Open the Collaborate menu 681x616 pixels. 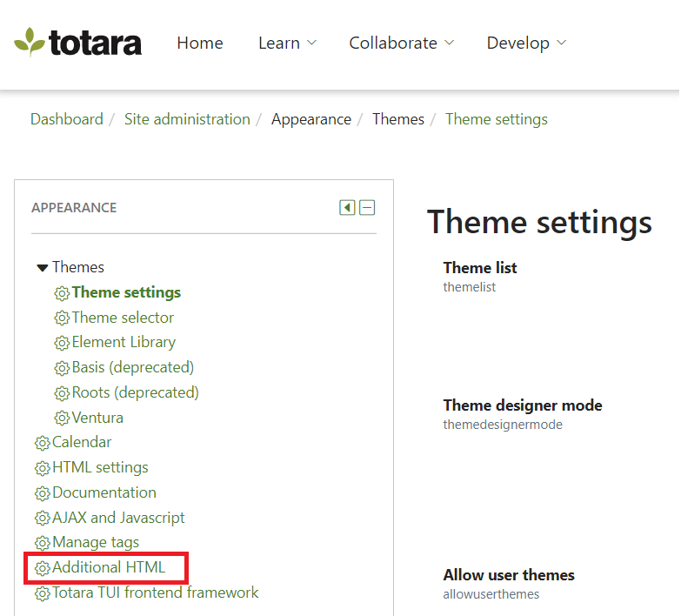pos(393,43)
